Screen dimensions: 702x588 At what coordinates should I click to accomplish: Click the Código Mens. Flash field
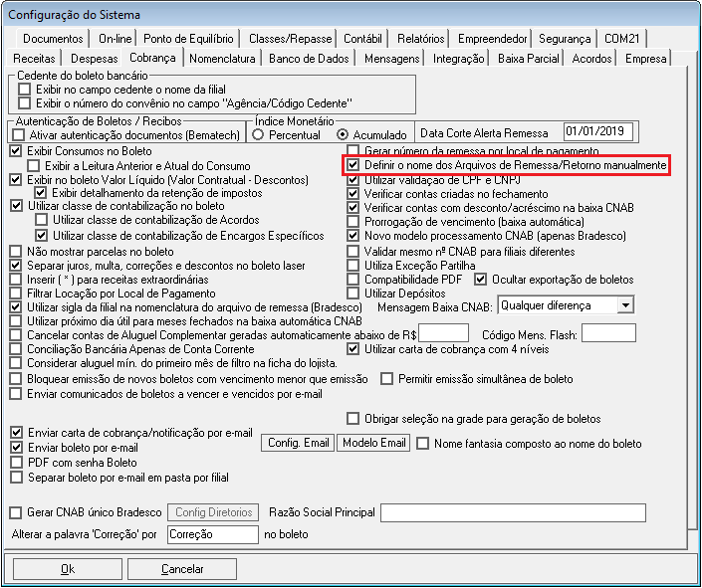click(x=608, y=333)
